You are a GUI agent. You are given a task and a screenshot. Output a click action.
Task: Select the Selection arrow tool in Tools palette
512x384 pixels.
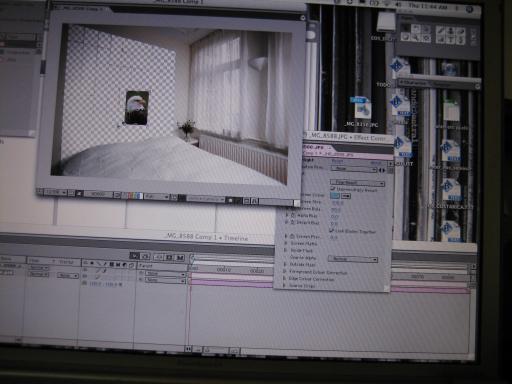click(406, 29)
